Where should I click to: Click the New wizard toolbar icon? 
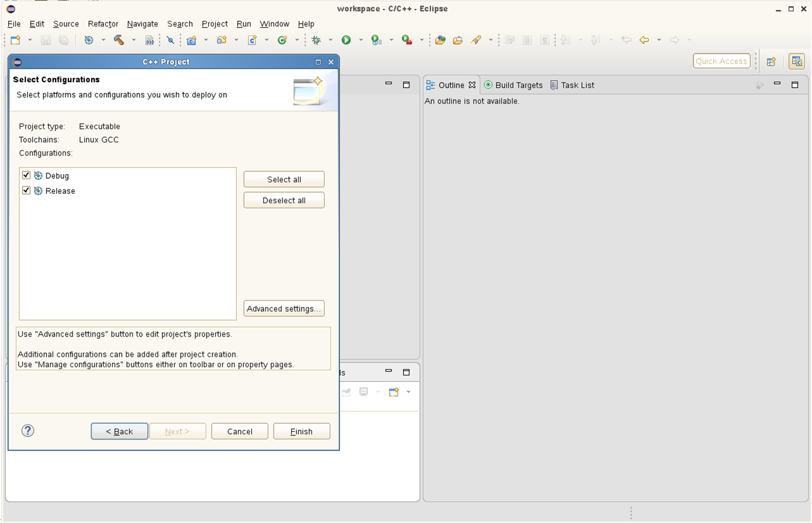[x=16, y=40]
